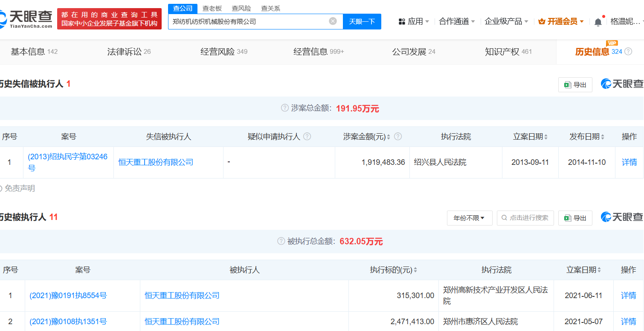Click the 免责声明 info icon

coord(1,188)
